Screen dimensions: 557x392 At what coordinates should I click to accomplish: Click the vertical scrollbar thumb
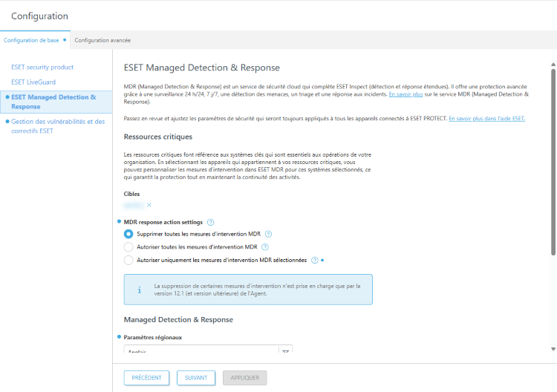[x=553, y=160]
